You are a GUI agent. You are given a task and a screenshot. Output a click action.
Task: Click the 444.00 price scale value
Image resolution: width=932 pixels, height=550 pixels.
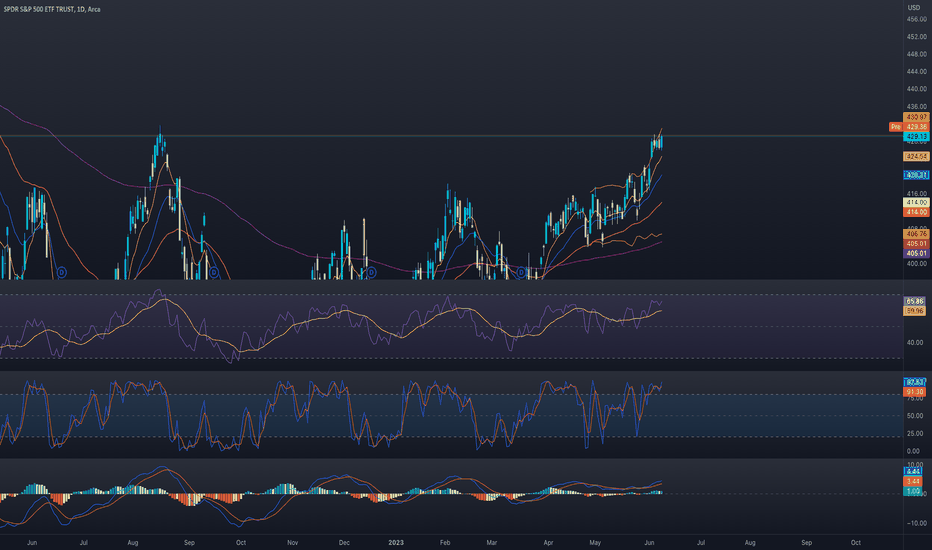point(917,71)
